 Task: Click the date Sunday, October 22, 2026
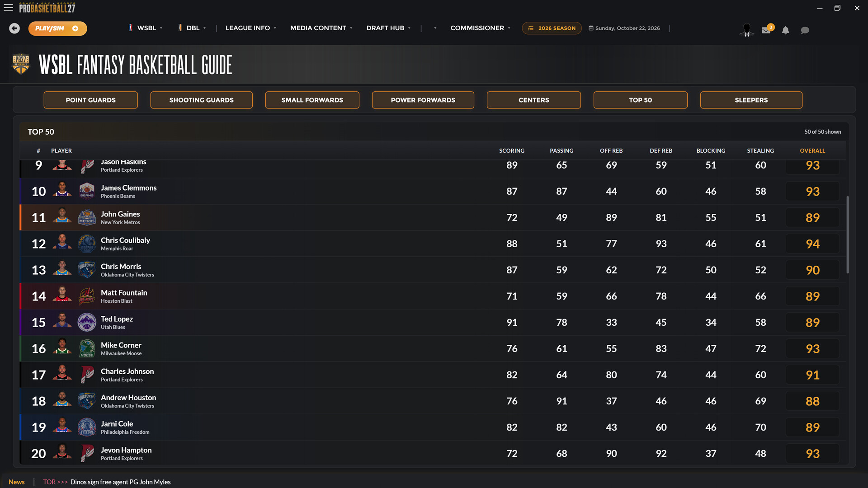pyautogui.click(x=627, y=28)
